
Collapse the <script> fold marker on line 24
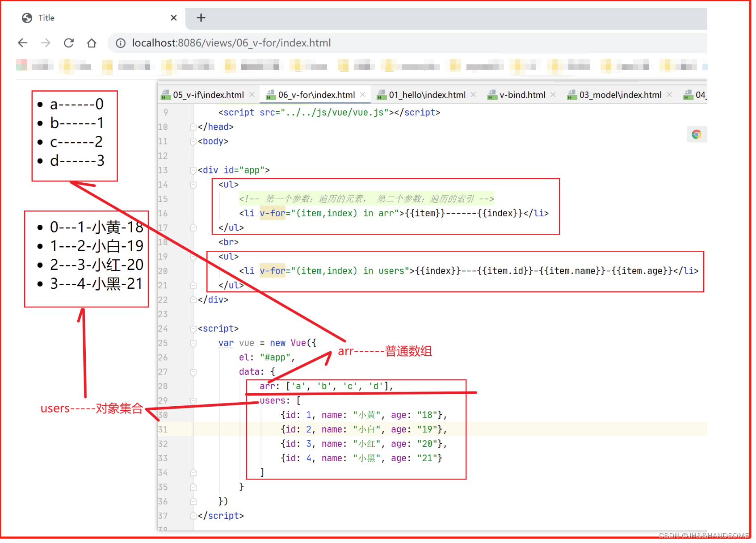point(193,329)
